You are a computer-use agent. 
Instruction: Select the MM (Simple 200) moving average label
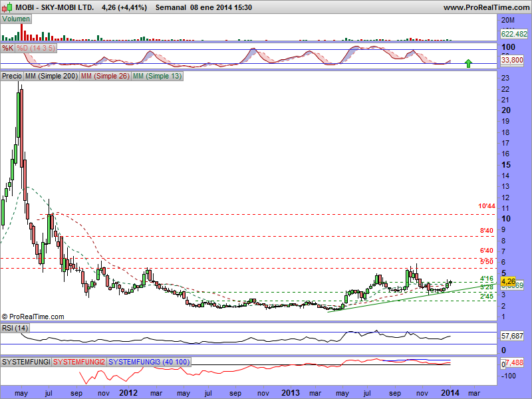coord(51,76)
